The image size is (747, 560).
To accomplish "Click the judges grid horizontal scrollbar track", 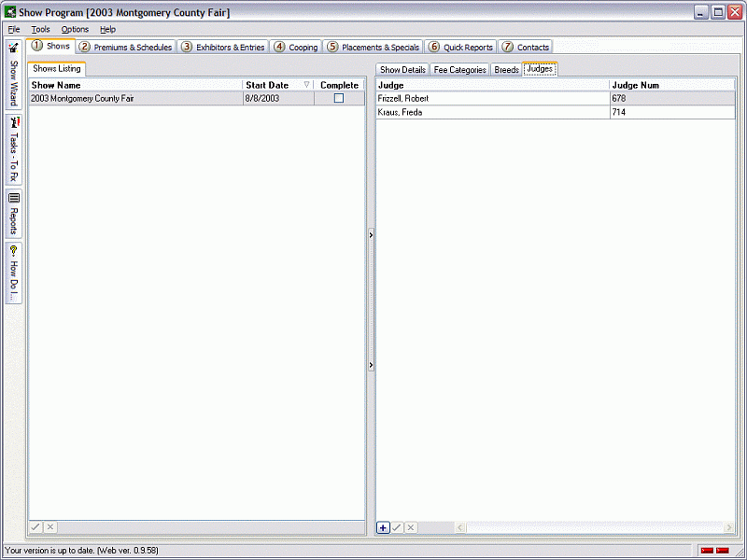I will coord(595,527).
